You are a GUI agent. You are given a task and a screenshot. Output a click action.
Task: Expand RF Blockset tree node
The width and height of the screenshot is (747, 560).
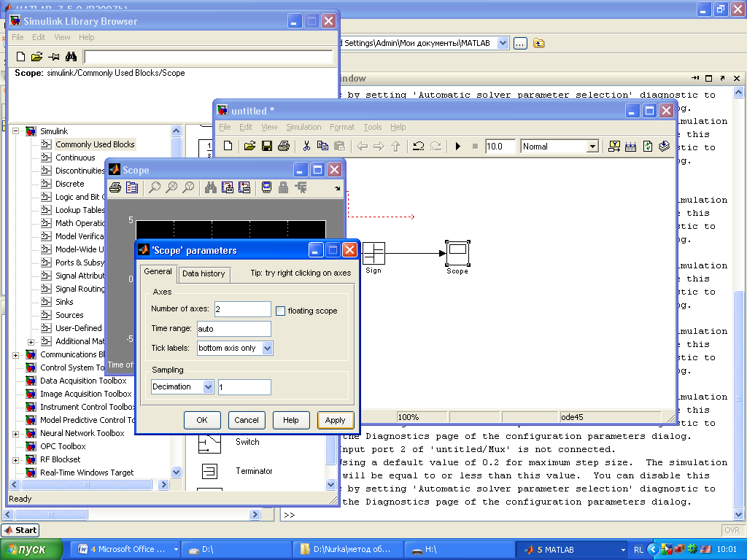pyautogui.click(x=16, y=460)
